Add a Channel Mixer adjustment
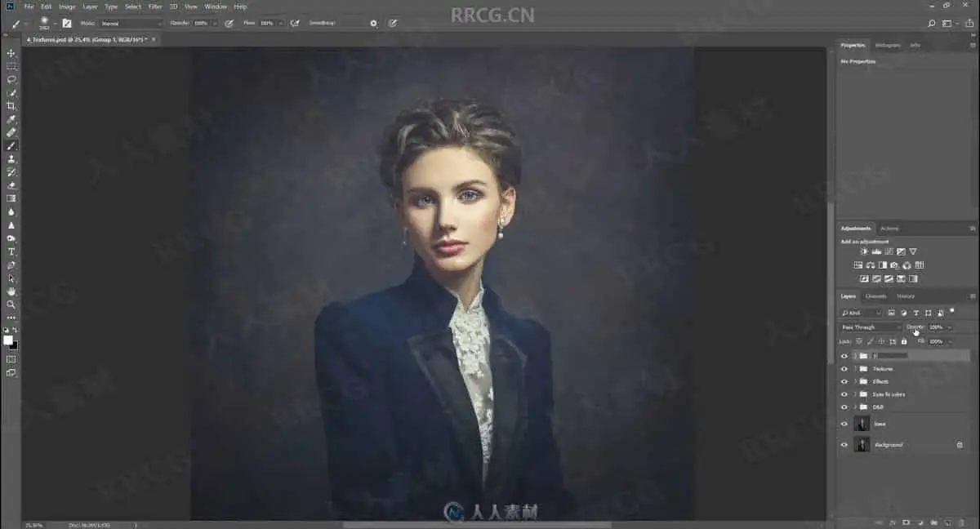 coord(906,265)
